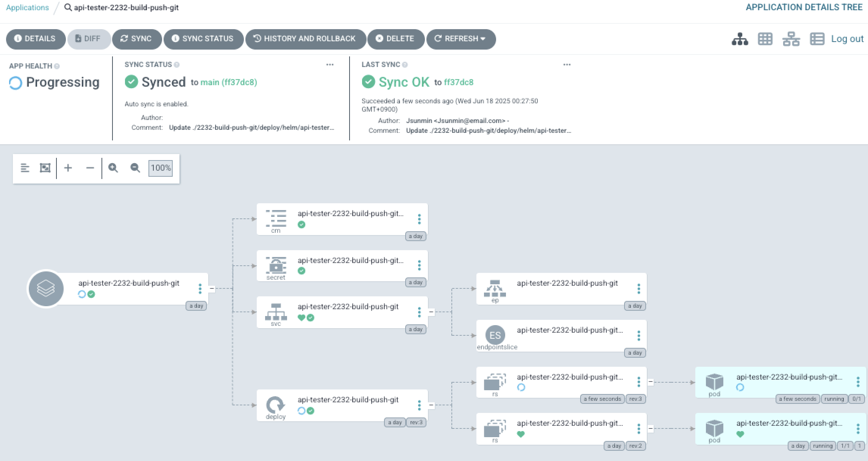868x461 pixels.
Task: Open the kebab menu on secret node
Action: [419, 265]
